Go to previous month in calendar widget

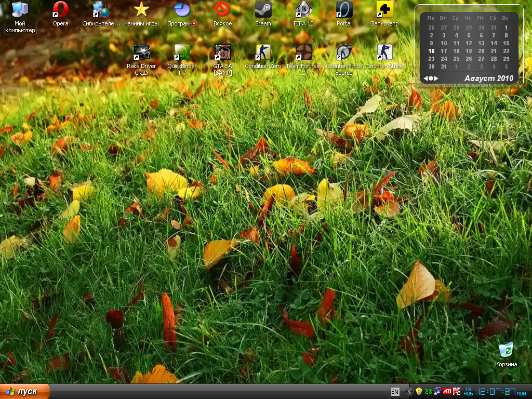click(x=427, y=78)
